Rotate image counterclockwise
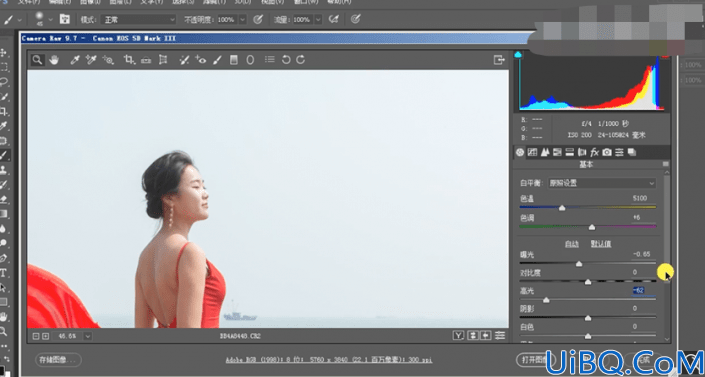 286,60
